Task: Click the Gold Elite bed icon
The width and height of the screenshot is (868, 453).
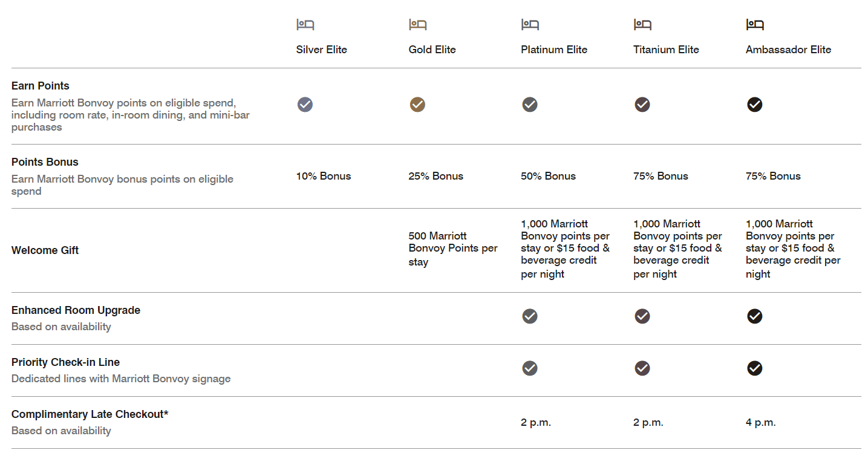Action: [x=418, y=25]
